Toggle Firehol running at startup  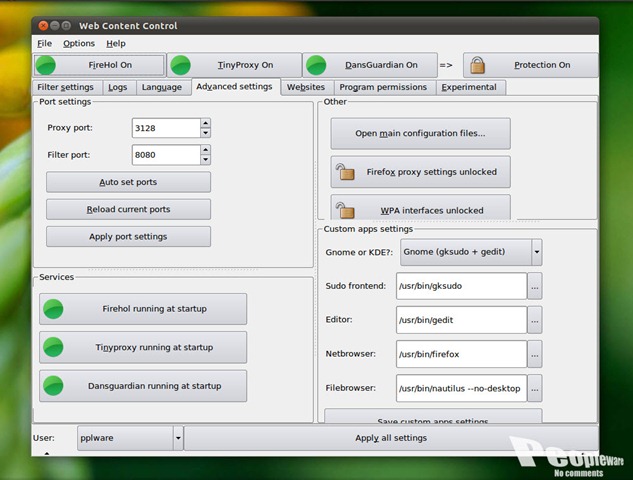[x=143, y=309]
